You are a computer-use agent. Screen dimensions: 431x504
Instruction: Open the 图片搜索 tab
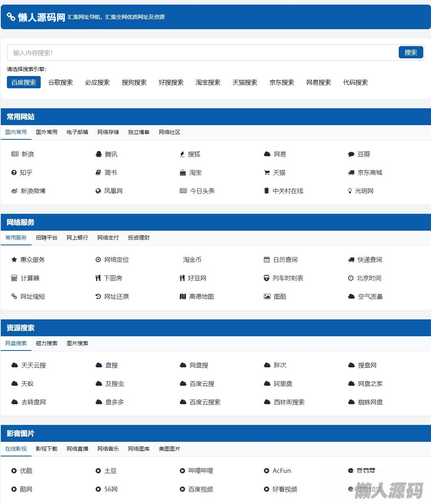coord(77,343)
